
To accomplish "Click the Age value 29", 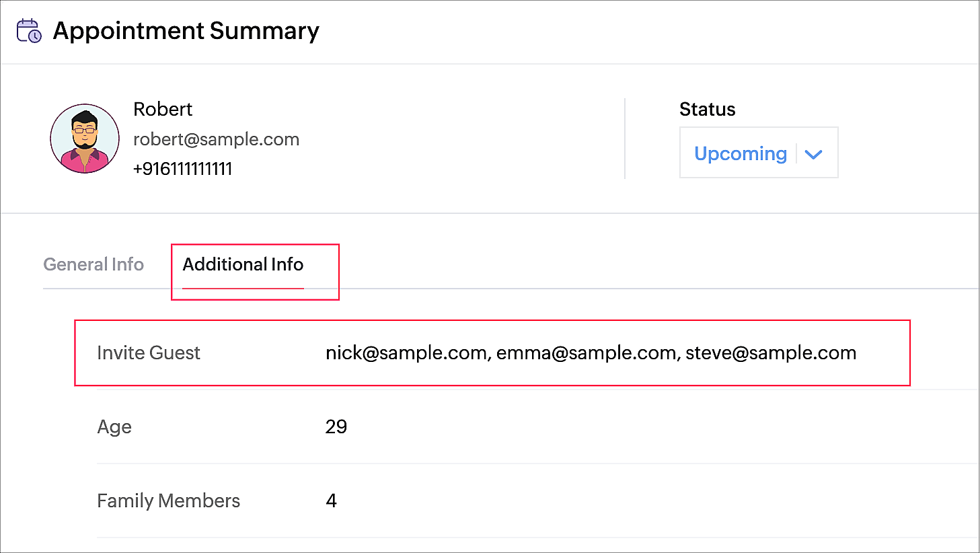I will pyautogui.click(x=336, y=427).
